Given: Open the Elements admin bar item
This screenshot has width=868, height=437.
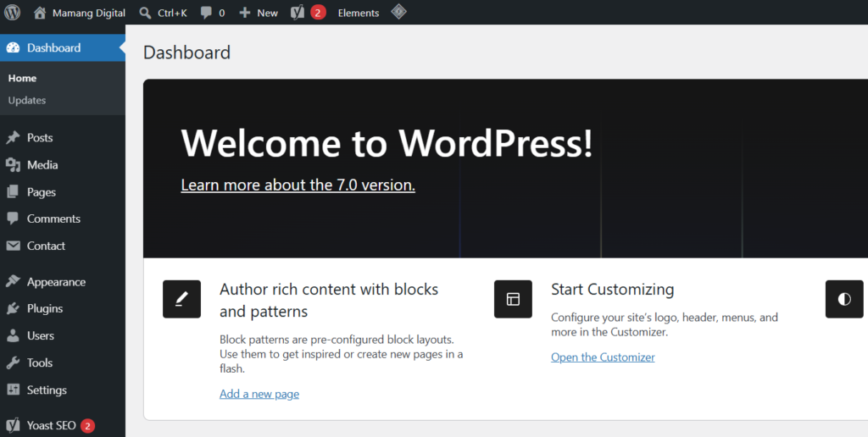Looking at the screenshot, I should [359, 13].
